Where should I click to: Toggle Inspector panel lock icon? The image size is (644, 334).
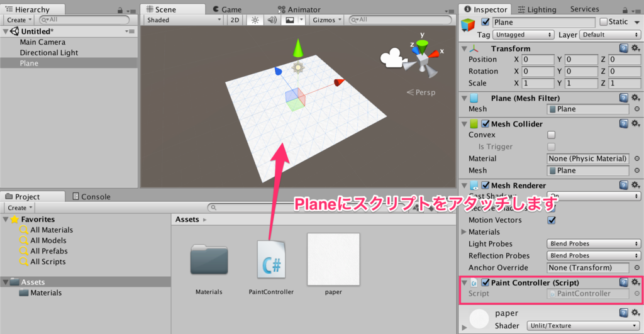(x=625, y=10)
